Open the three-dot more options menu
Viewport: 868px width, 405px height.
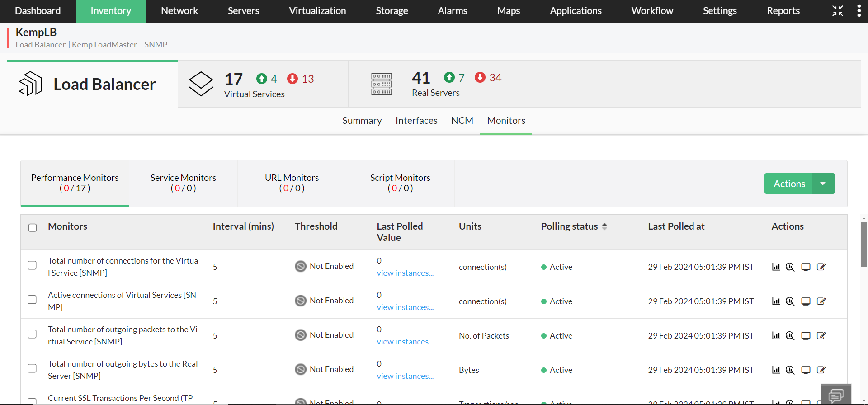point(859,11)
